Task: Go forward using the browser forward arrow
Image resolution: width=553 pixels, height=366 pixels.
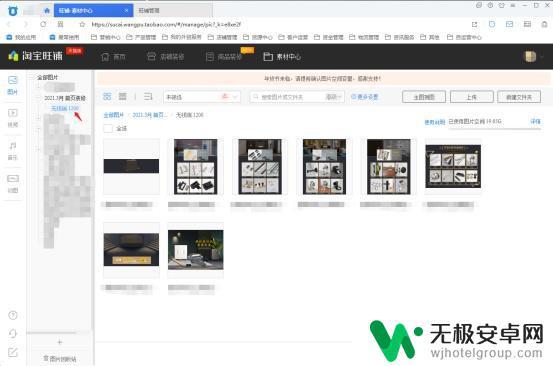Action: click(x=25, y=24)
